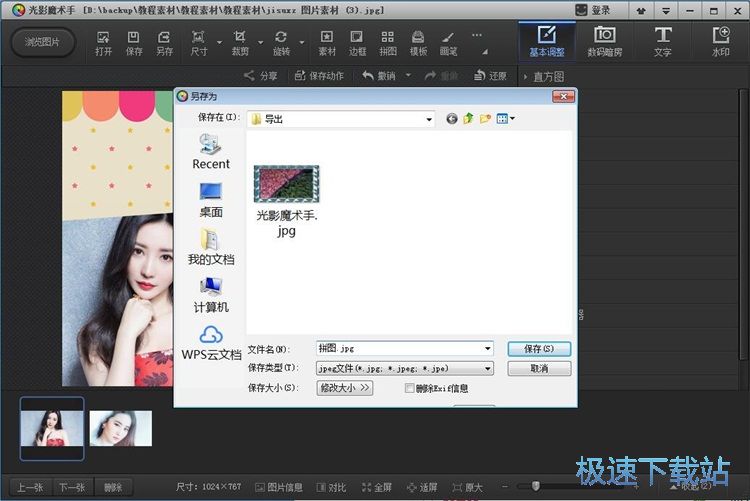The width and height of the screenshot is (750, 501).
Task: Go to 桌面 desktop in dialog sidebar
Action: tap(211, 200)
